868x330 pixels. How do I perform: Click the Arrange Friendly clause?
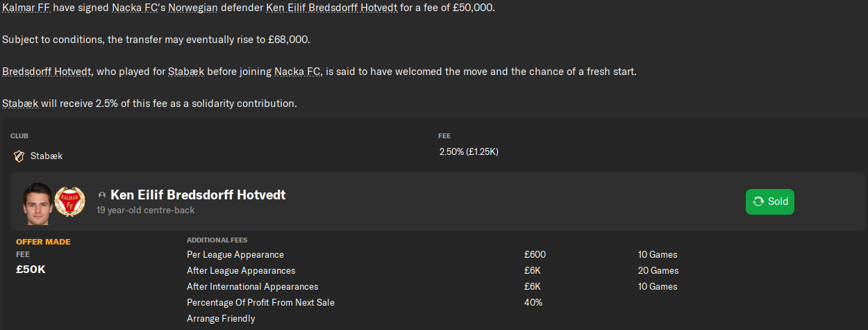[x=221, y=319]
